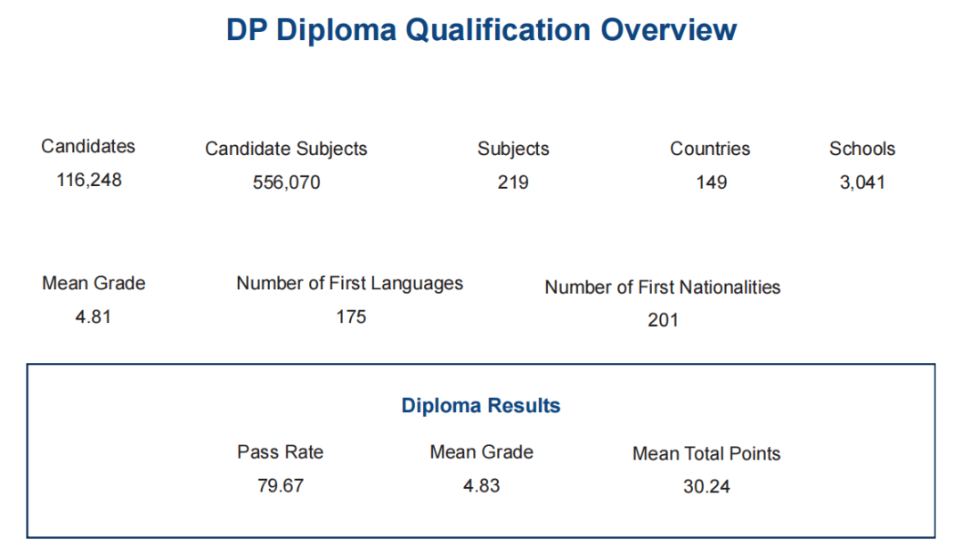Click the Pass Rate value 79.67
The image size is (962, 560).
(281, 485)
